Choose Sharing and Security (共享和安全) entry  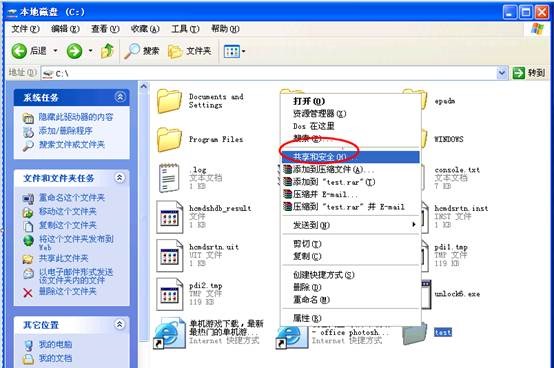(350, 157)
